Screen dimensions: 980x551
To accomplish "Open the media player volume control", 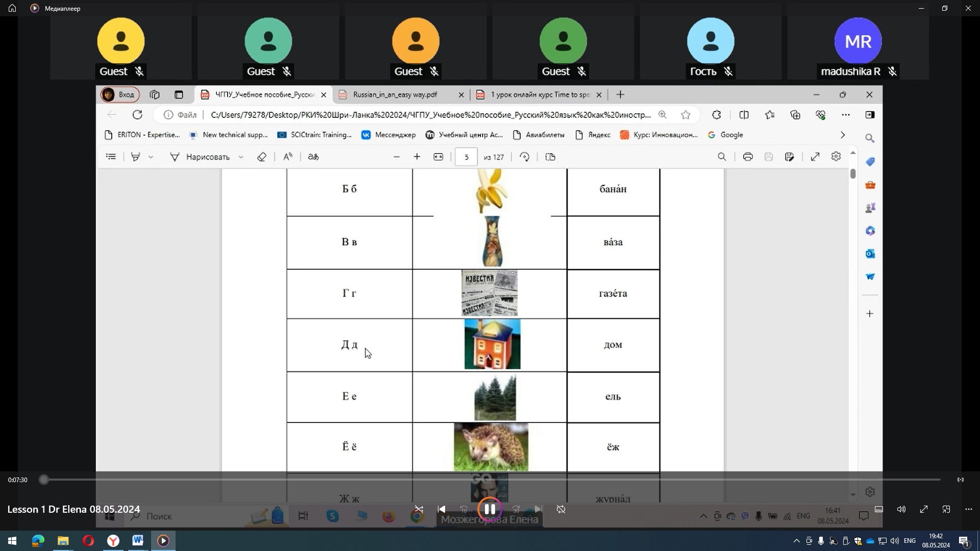I will coord(901,509).
